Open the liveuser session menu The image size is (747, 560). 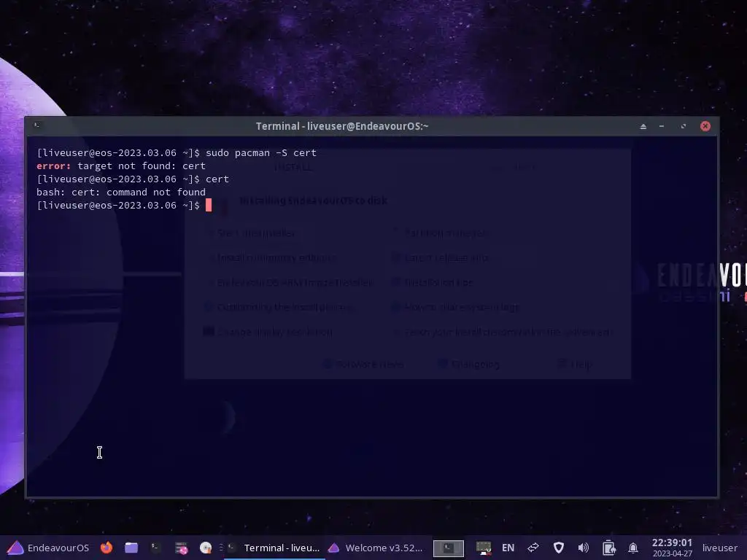pos(720,548)
